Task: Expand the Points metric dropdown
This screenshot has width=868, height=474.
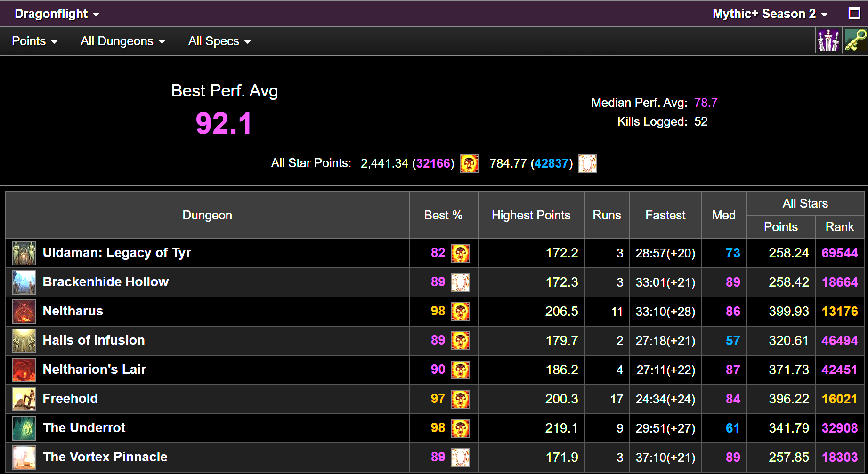Action: click(x=35, y=41)
